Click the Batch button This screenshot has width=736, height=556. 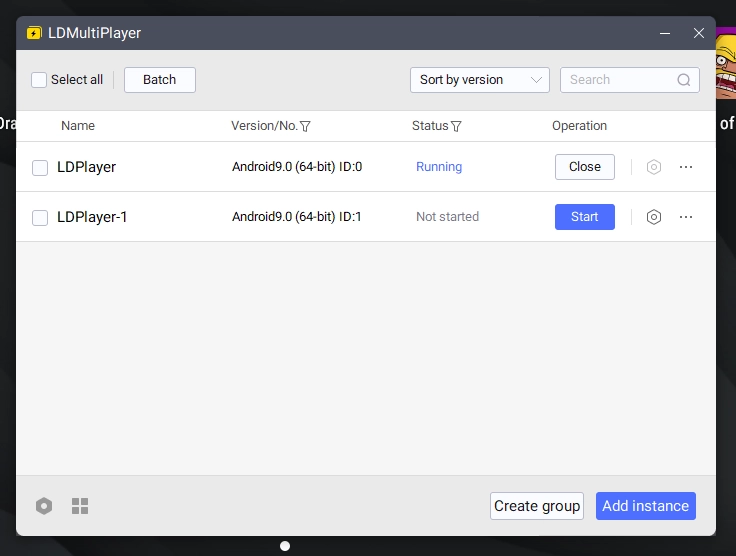point(160,80)
